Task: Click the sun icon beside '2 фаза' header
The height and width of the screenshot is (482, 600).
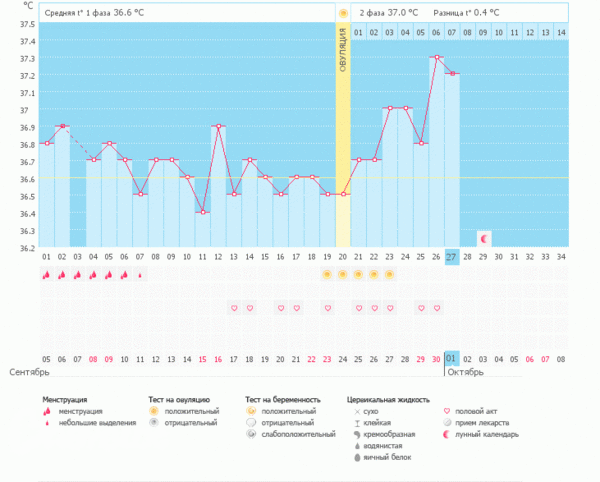Action: pos(343,13)
